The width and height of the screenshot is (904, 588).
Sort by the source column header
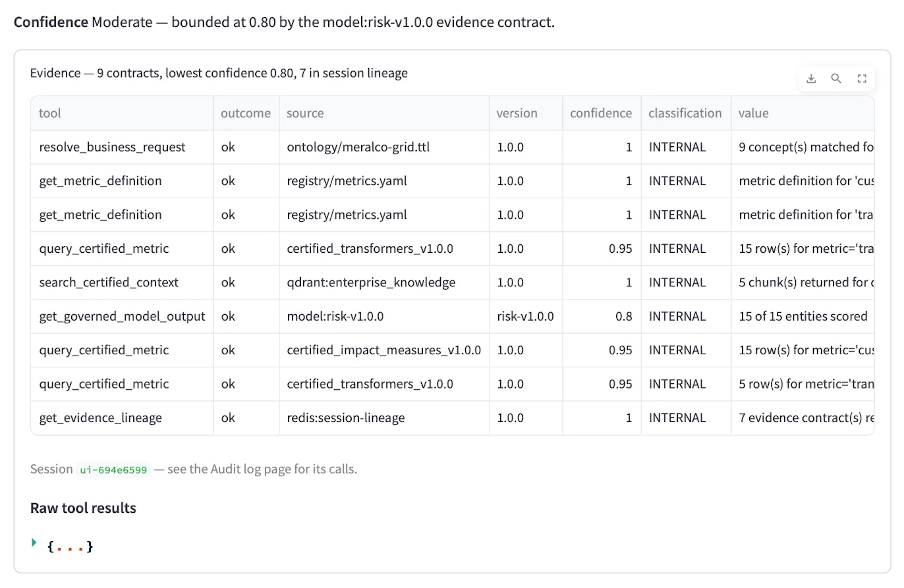pos(384,113)
